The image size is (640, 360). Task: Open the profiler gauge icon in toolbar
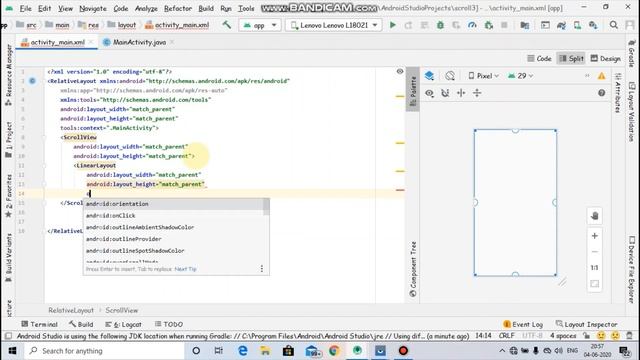tap(472, 25)
